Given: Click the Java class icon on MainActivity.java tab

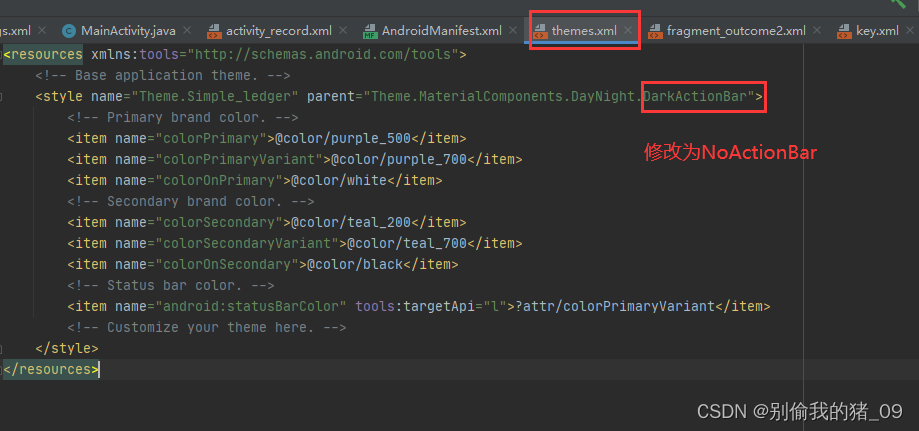Looking at the screenshot, I should click(69, 31).
